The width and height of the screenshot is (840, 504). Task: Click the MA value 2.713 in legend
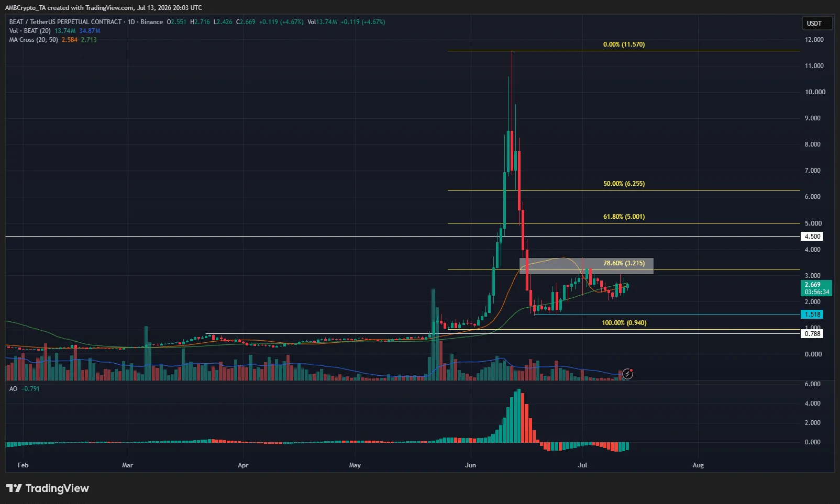tap(89, 40)
